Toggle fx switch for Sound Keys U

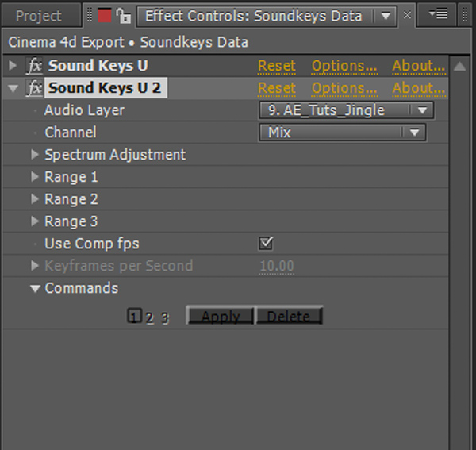34,66
